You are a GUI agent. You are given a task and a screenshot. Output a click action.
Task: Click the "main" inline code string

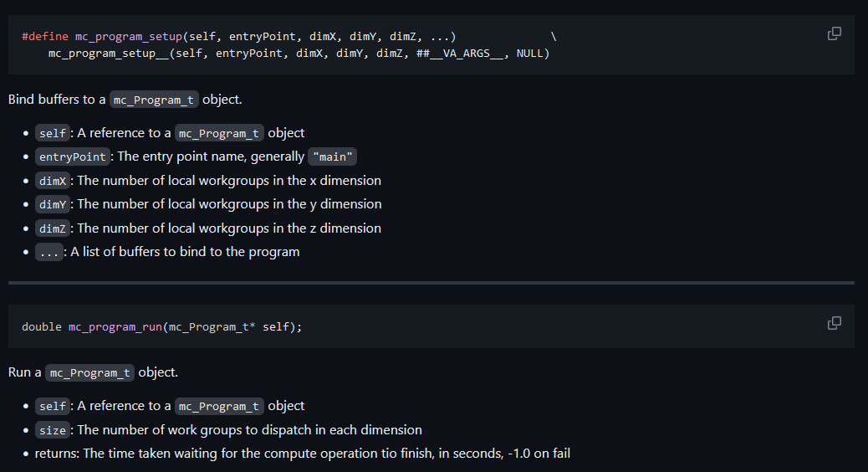pos(333,156)
